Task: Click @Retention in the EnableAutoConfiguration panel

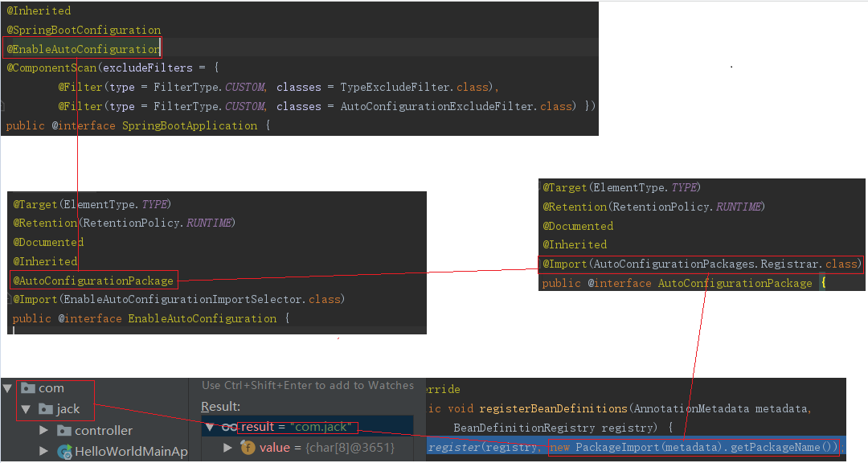Action: (x=45, y=223)
